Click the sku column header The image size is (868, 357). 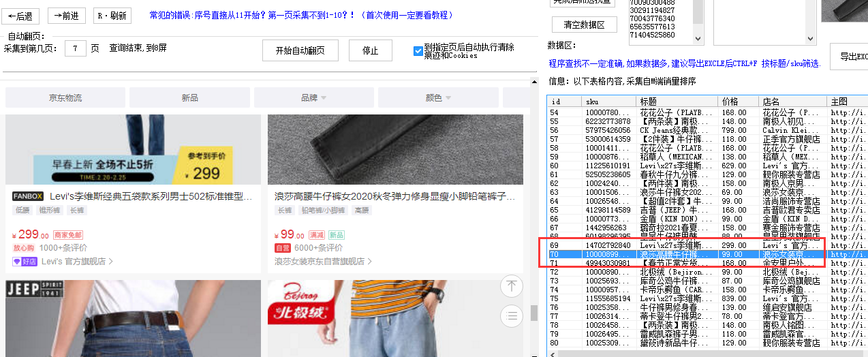609,101
